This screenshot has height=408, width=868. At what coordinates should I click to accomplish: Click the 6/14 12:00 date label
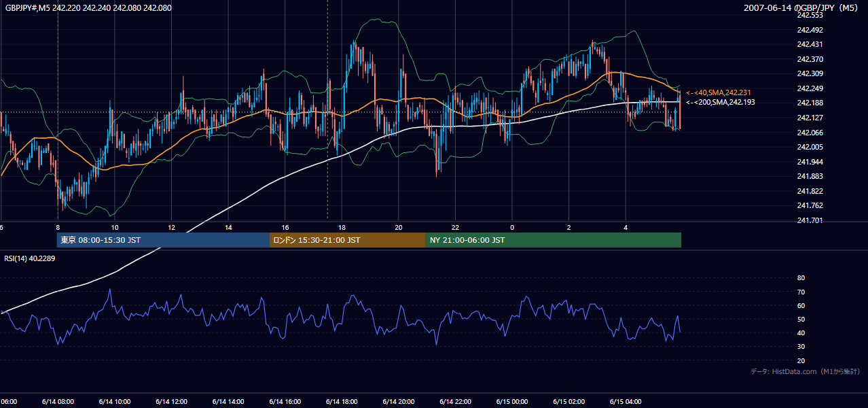pos(171,402)
